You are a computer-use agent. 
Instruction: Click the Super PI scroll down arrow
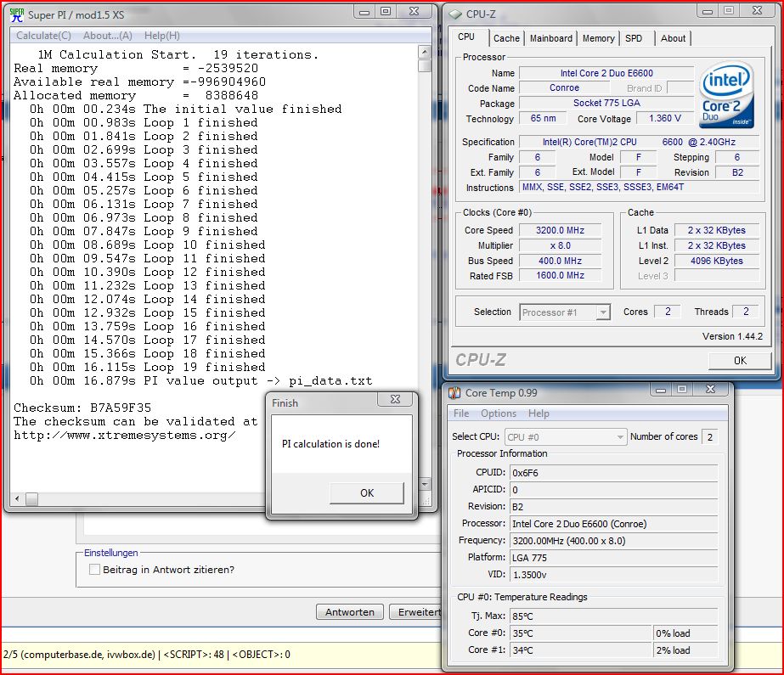click(425, 484)
